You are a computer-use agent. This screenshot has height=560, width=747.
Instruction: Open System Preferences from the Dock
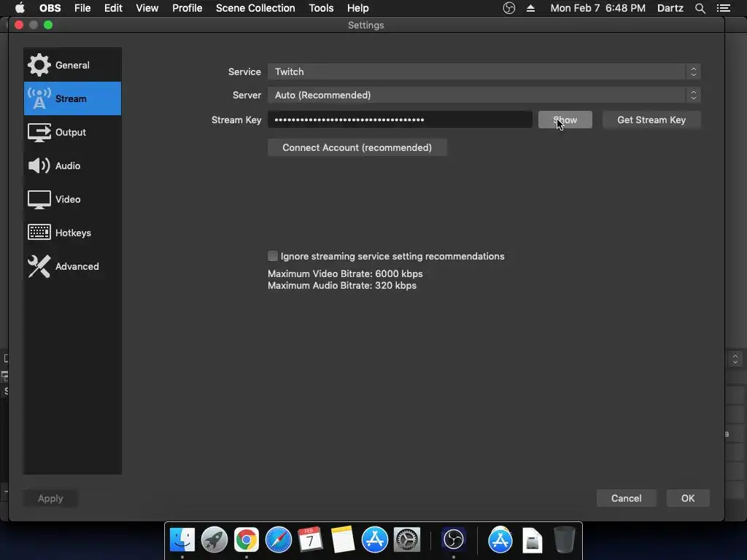coord(407,540)
